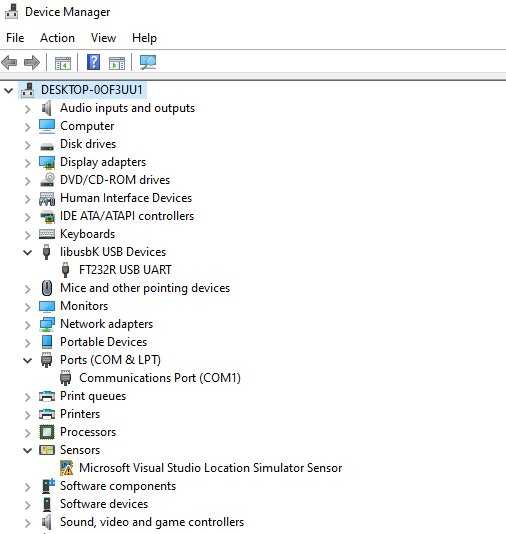Collapse the Ports (COM & LPT) chevron
The image size is (506, 534).
28,361
